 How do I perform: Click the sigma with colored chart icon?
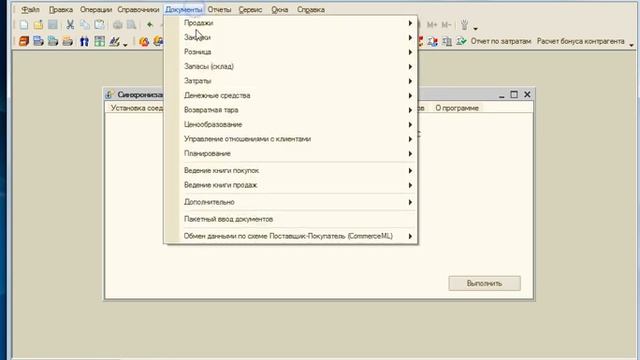pos(432,41)
